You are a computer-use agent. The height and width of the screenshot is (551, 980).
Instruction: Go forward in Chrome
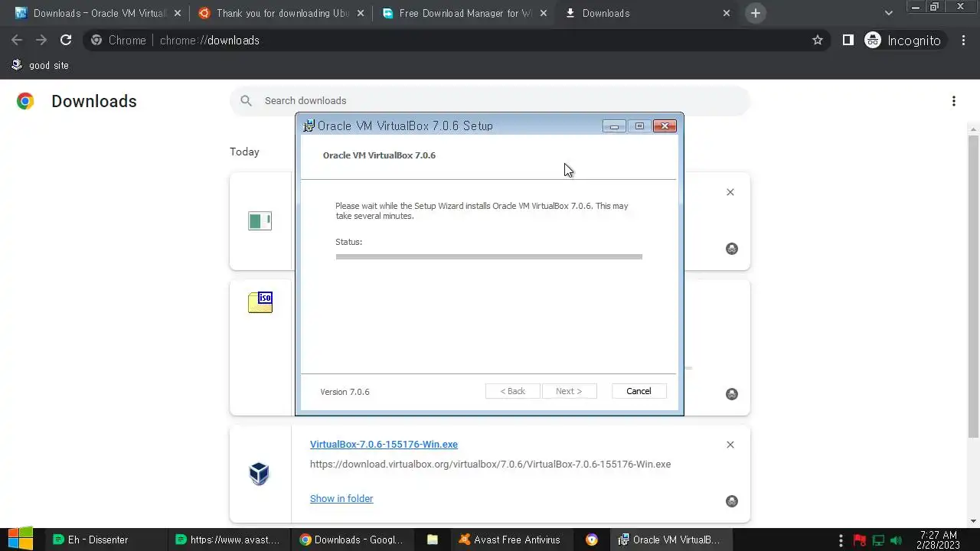(x=41, y=41)
